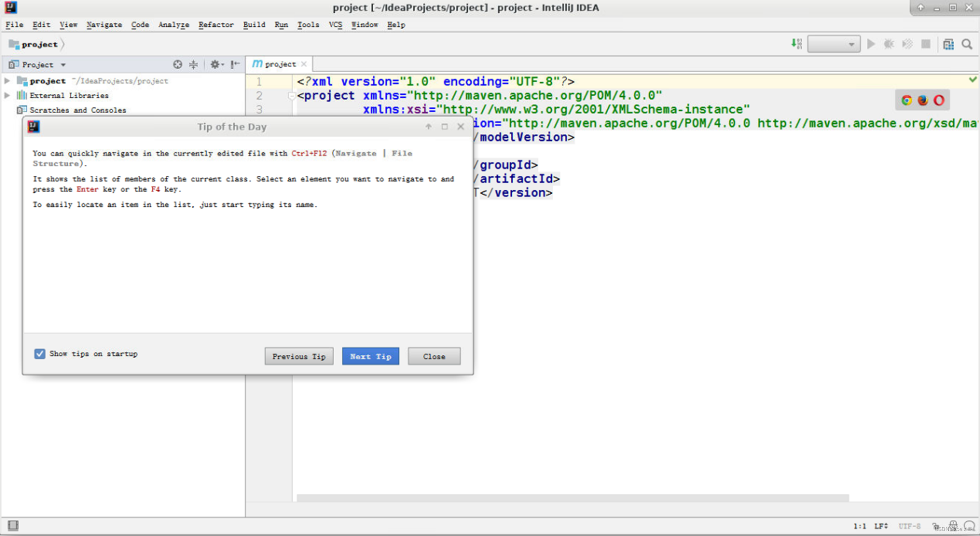This screenshot has width=980, height=536.
Task: Click the Build Project icon in the toolbar
Action: click(797, 44)
